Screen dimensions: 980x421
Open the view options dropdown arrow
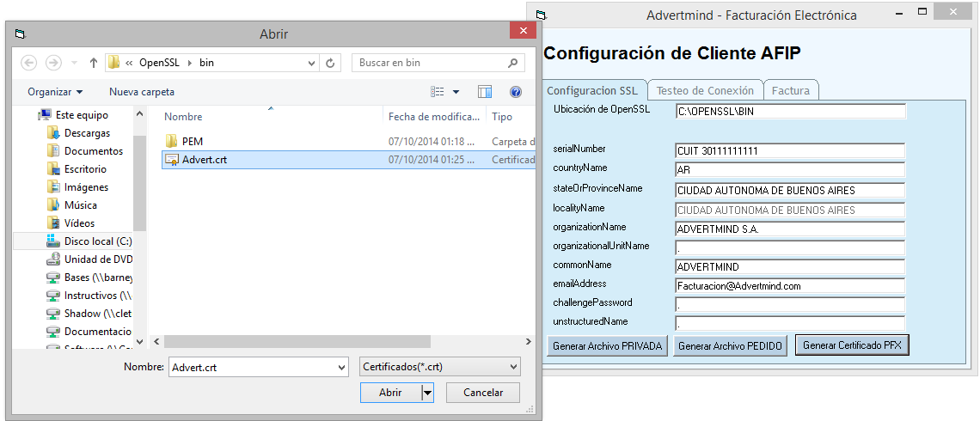[x=456, y=92]
